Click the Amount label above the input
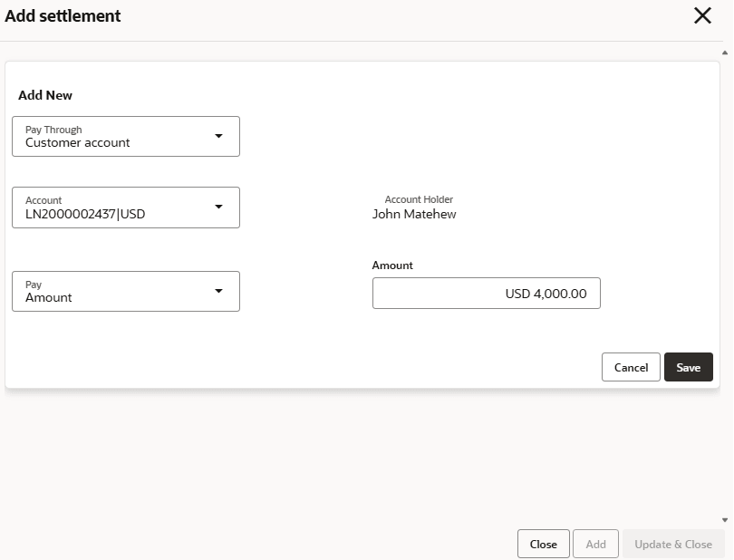The image size is (734, 560). pos(392,266)
